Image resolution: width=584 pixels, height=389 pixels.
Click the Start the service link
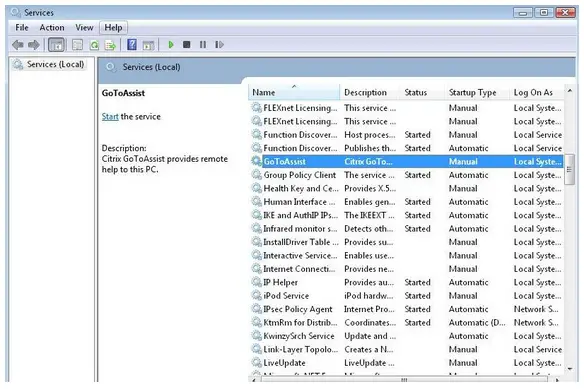tap(110, 117)
